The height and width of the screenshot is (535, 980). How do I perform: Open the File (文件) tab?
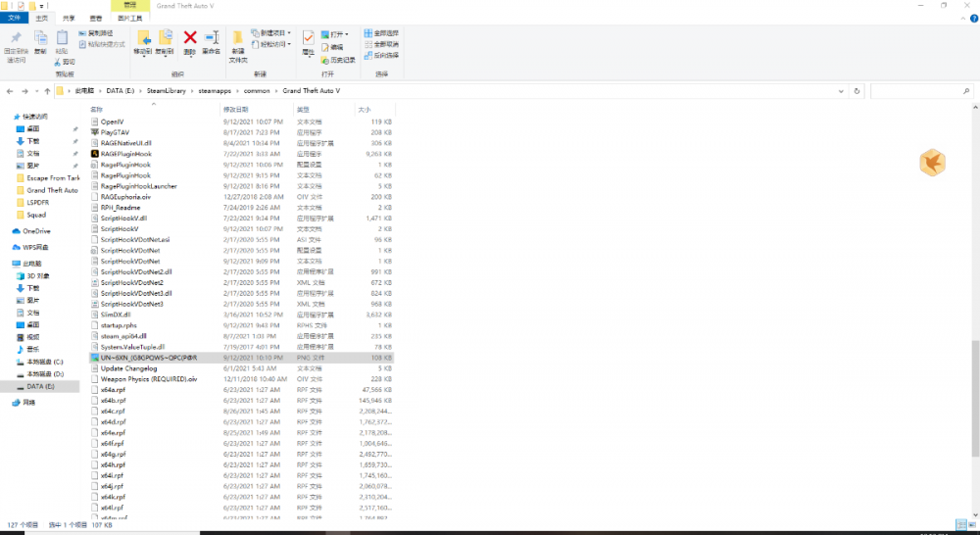click(x=14, y=18)
